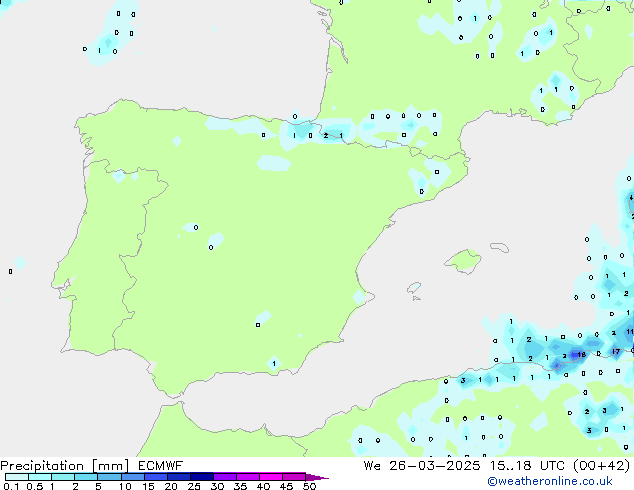Click the '(00+42)' forecast offset text
Image resolution: width=634 pixels, height=490 pixels.
pos(601,466)
